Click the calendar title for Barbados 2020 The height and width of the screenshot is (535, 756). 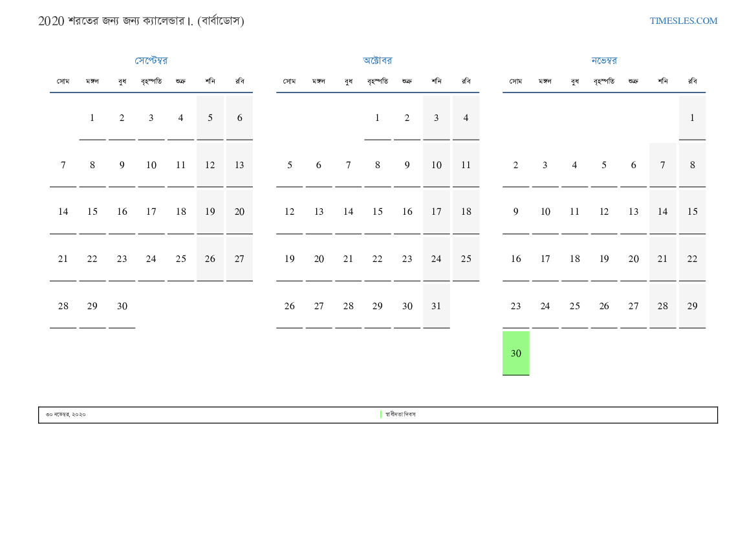[x=141, y=21]
